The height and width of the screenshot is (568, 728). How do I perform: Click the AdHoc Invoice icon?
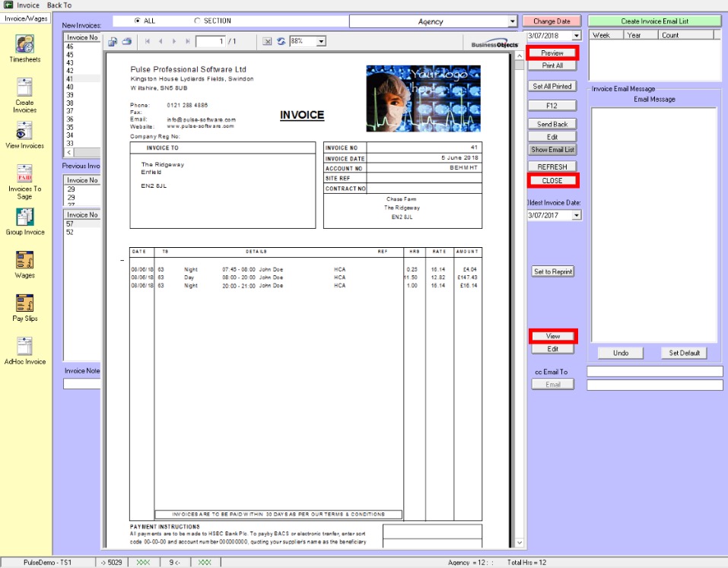pos(25,347)
